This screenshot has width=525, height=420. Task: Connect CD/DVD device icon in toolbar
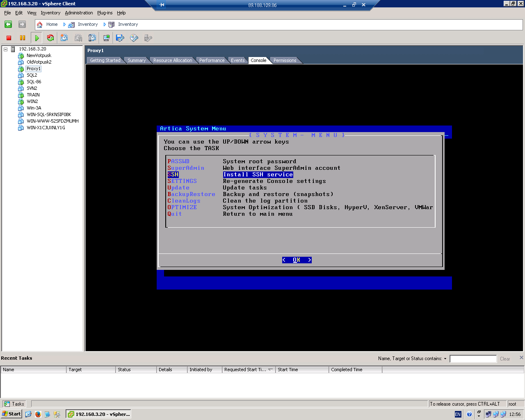tap(134, 38)
